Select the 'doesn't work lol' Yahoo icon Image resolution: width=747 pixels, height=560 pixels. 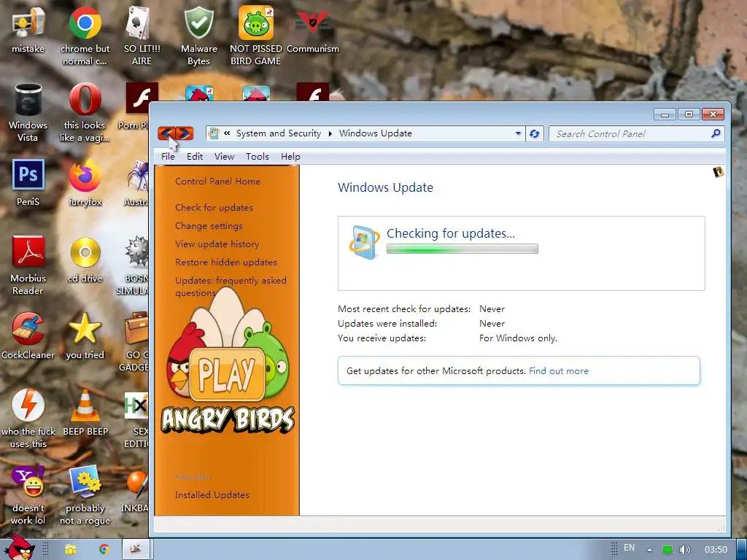click(28, 495)
